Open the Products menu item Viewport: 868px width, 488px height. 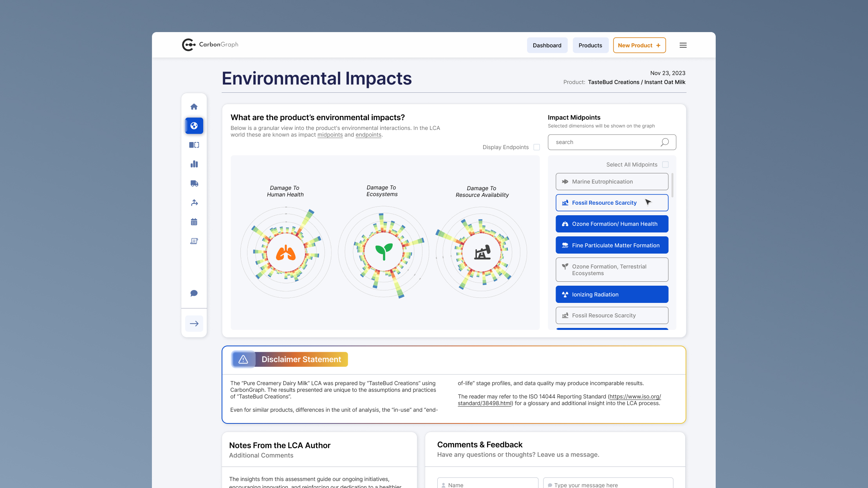pos(590,45)
